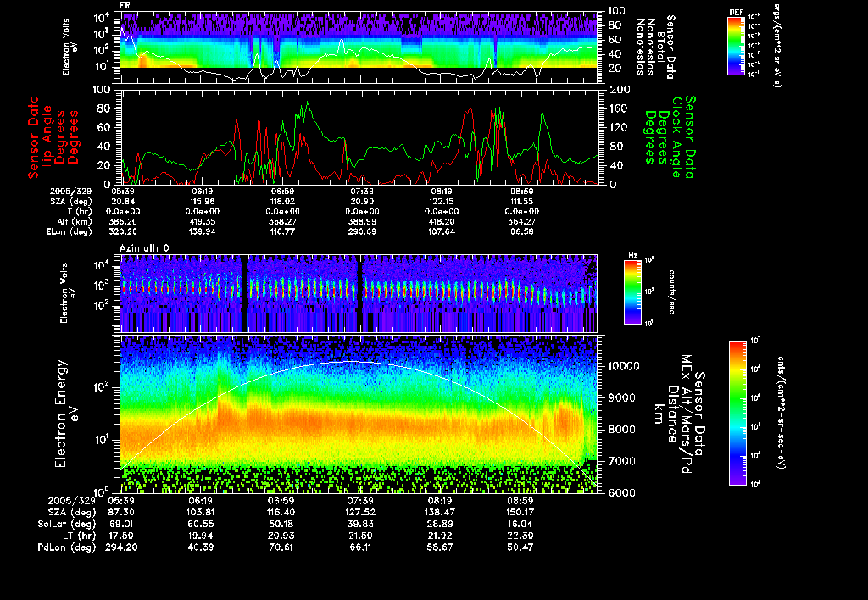Click the Hz counts/sec color bar
This screenshot has width=868, height=600.
(632, 292)
